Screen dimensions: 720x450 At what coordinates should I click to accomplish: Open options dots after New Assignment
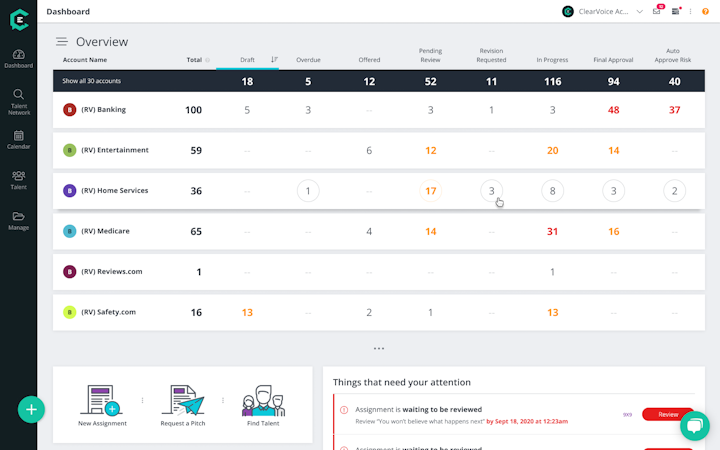point(142,400)
